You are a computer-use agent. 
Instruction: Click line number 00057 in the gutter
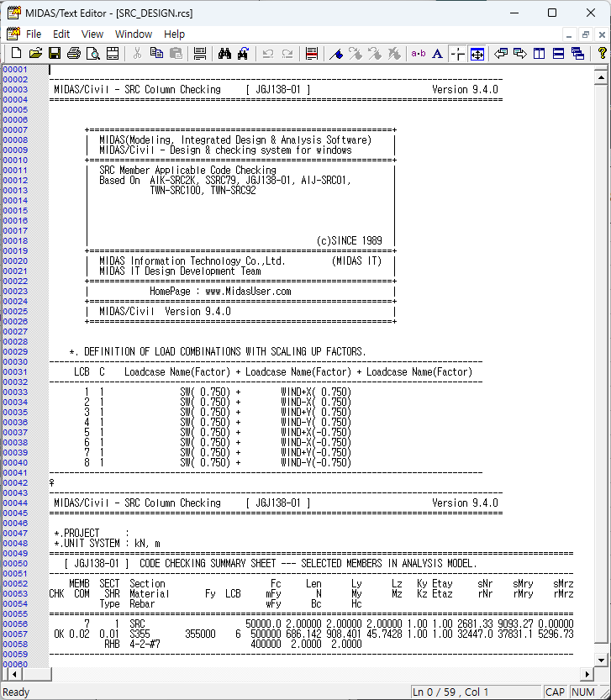coord(15,634)
